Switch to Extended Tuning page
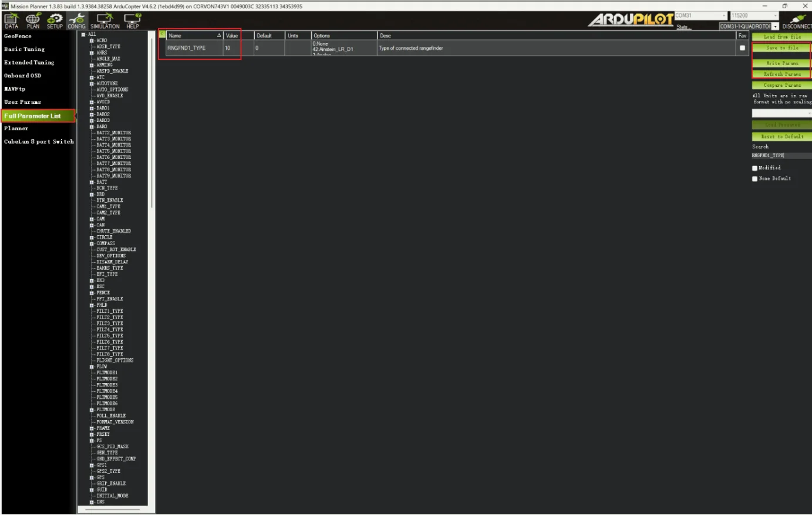This screenshot has width=812, height=515. pos(29,62)
